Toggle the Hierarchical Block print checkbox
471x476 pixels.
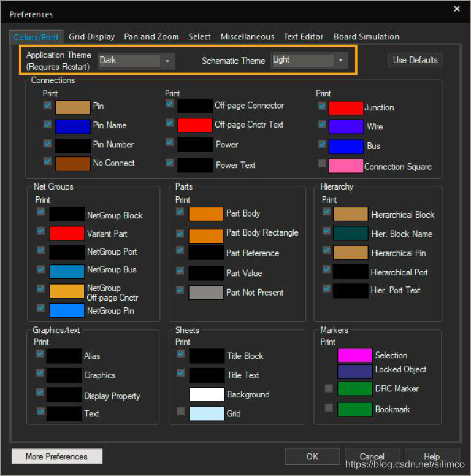(x=327, y=211)
